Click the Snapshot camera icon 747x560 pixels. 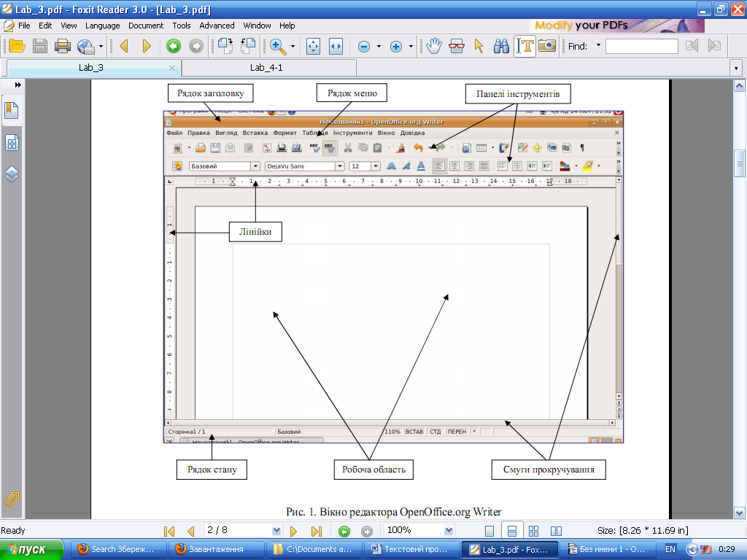547,46
